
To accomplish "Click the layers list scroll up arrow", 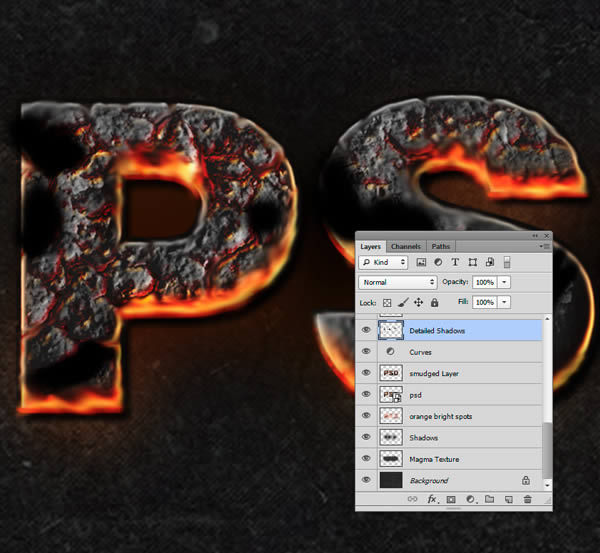I will click(547, 319).
